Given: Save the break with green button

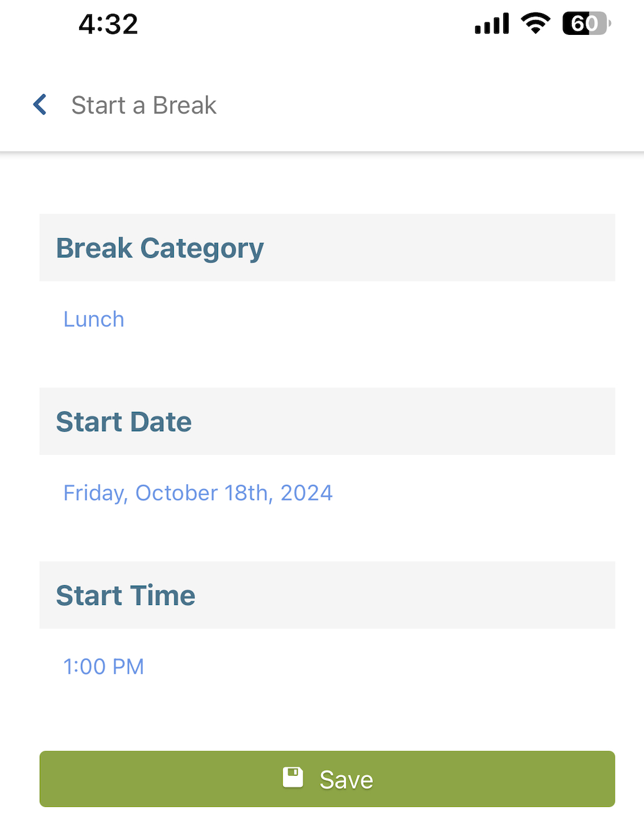Looking at the screenshot, I should [x=327, y=779].
